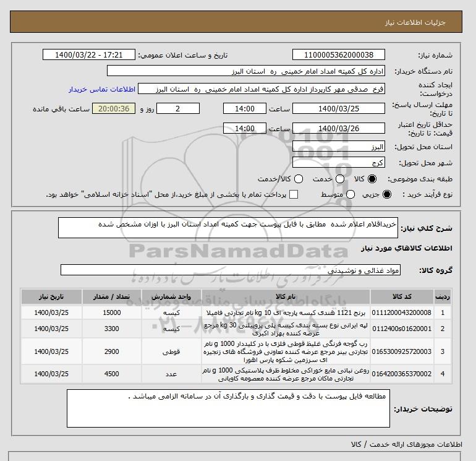Click the رب گوجه فرنگی product name
This screenshot has width=476, height=461.
coord(286,351)
